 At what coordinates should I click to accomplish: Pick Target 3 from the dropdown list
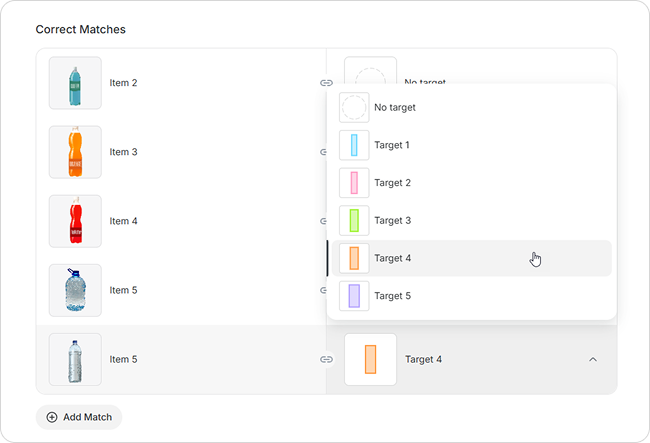tap(392, 220)
